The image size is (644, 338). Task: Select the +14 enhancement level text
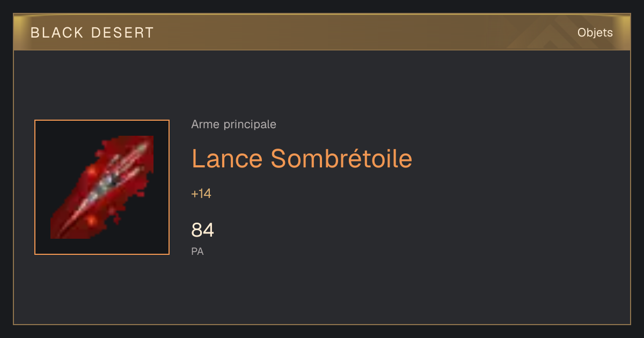tap(201, 194)
